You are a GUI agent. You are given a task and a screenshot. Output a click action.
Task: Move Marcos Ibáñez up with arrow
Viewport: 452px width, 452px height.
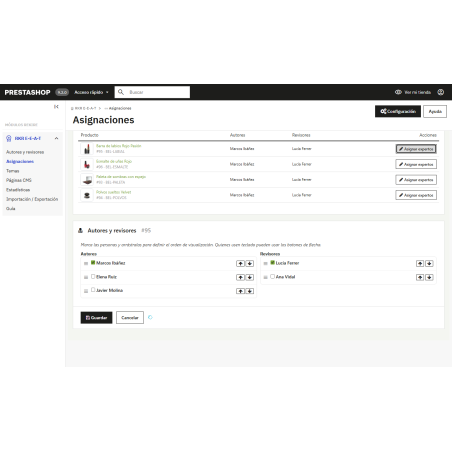click(240, 264)
